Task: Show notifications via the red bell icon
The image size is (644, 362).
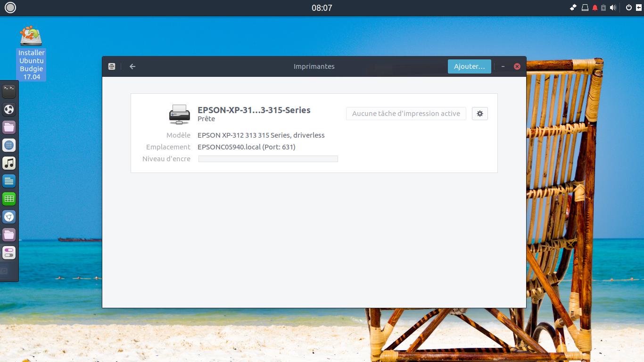Action: 595,8
